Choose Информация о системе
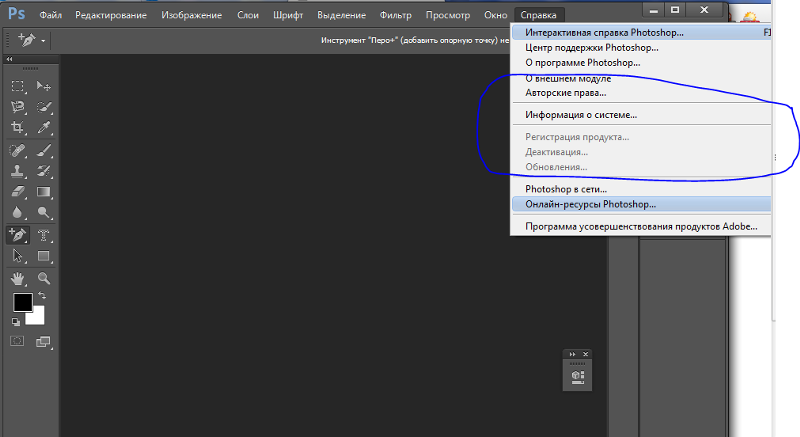The height and width of the screenshot is (437, 800). pos(641,115)
